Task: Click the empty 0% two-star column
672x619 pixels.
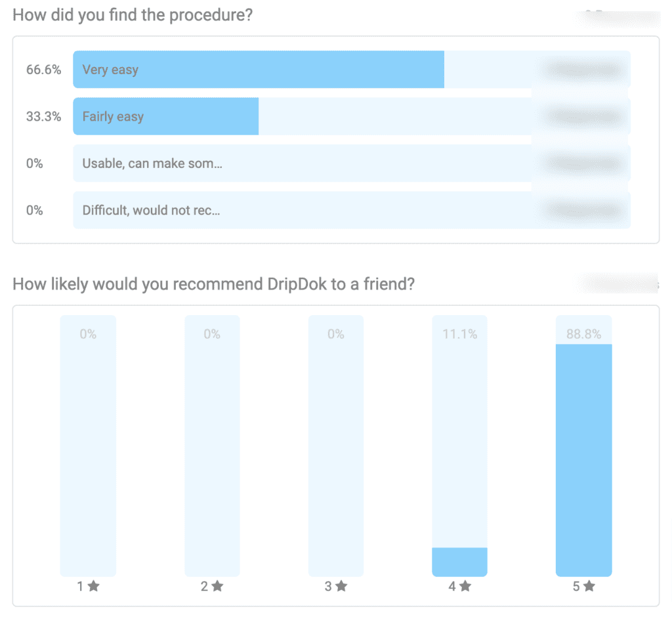Action: point(212,446)
